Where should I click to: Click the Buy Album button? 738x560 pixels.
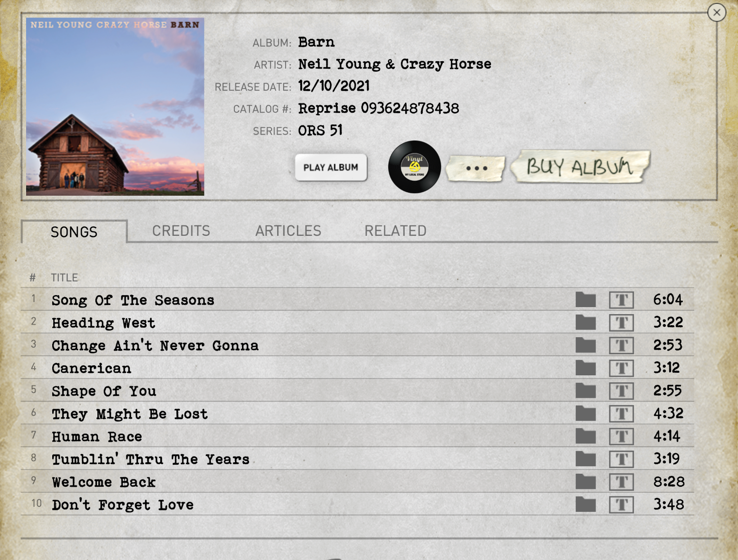click(x=580, y=167)
